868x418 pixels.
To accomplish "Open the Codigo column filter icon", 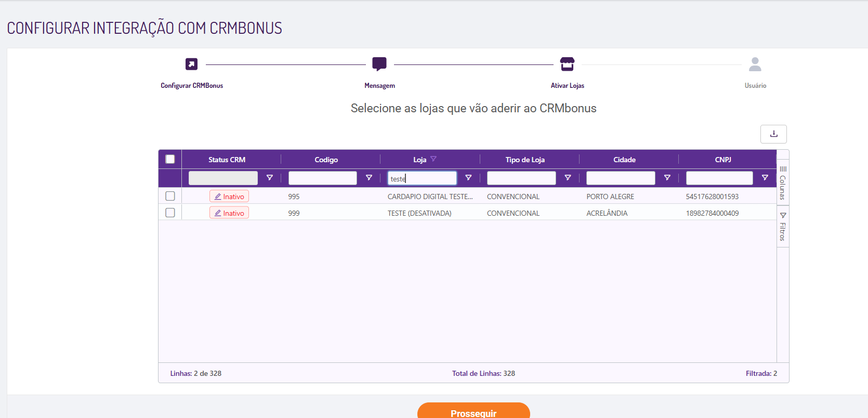I will (369, 178).
